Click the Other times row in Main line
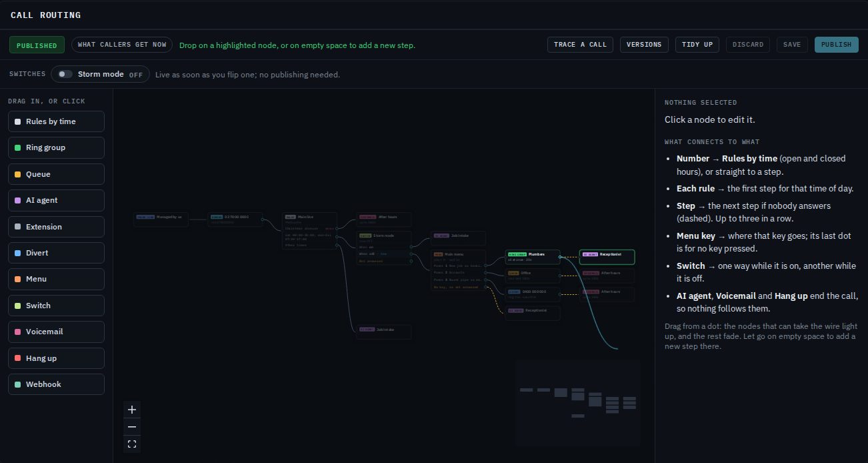Viewport: 868px width, 463px height. pos(309,245)
